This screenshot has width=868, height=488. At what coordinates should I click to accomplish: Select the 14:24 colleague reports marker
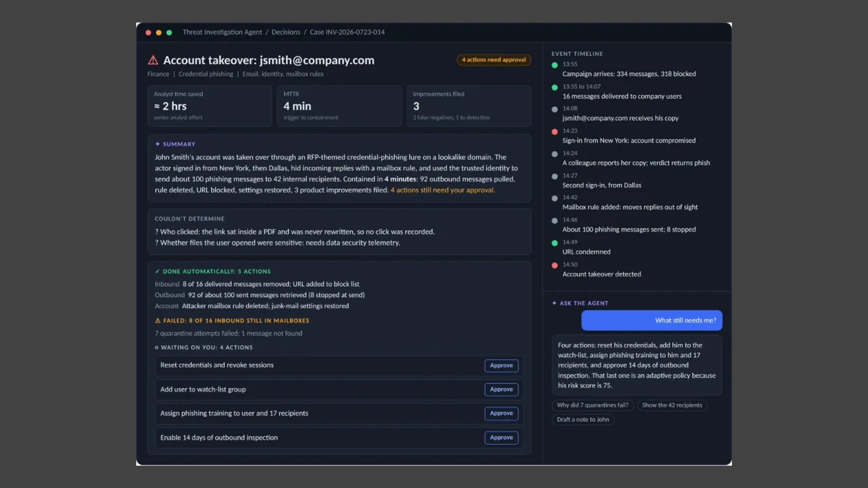point(555,154)
